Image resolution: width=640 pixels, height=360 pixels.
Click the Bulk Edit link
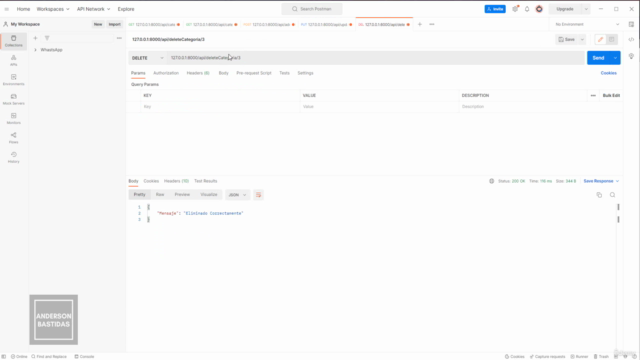[x=611, y=96]
